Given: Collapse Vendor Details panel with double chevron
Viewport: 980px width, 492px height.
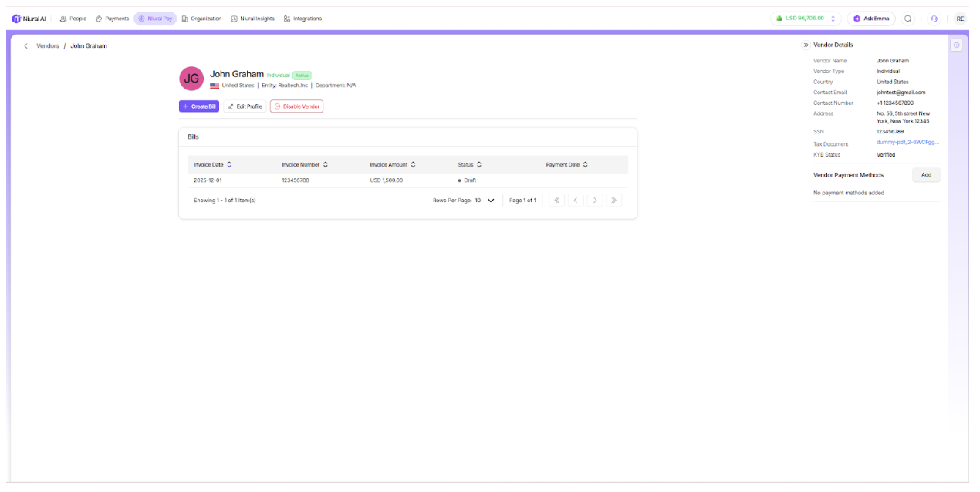Looking at the screenshot, I should click(806, 45).
